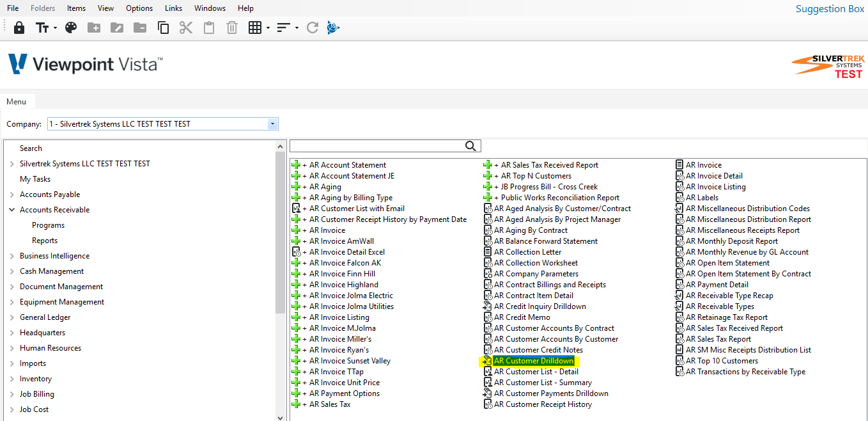Open the Company dropdown list

tap(273, 124)
